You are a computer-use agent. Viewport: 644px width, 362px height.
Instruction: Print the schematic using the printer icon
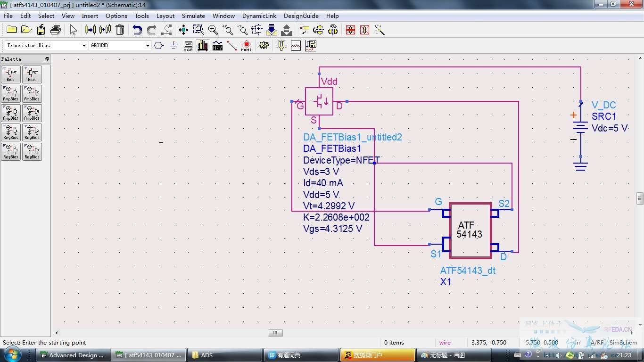[x=56, y=30]
